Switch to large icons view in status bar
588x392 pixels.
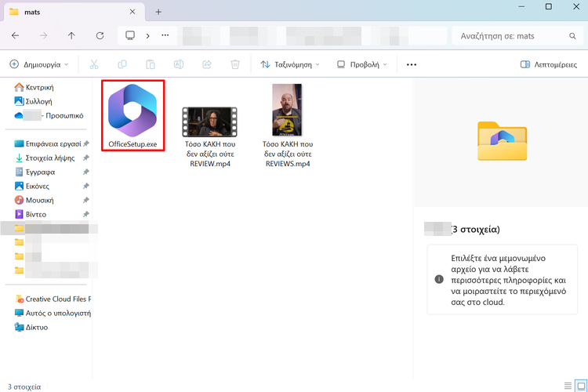[581, 386]
